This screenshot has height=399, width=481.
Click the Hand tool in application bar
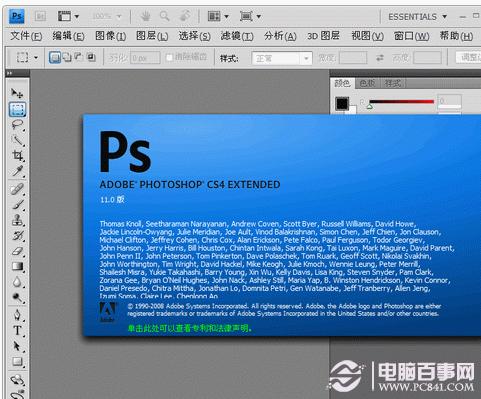[x=145, y=16]
